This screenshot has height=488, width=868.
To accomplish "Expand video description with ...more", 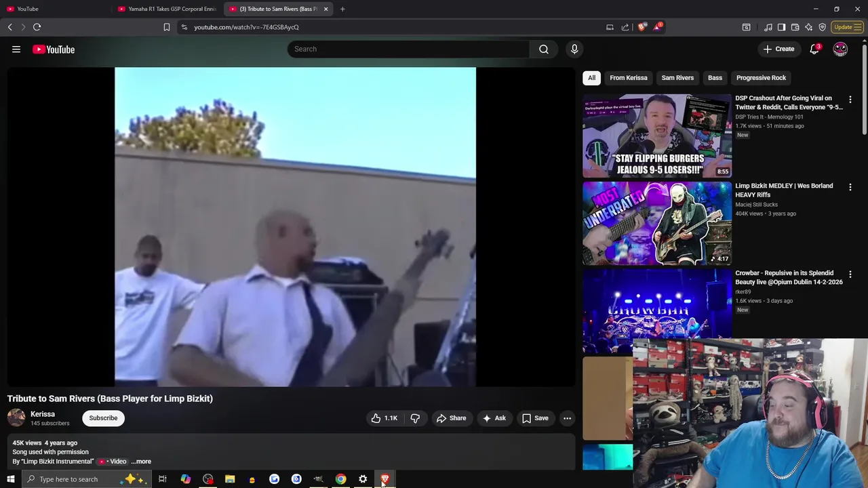I will [x=141, y=462].
